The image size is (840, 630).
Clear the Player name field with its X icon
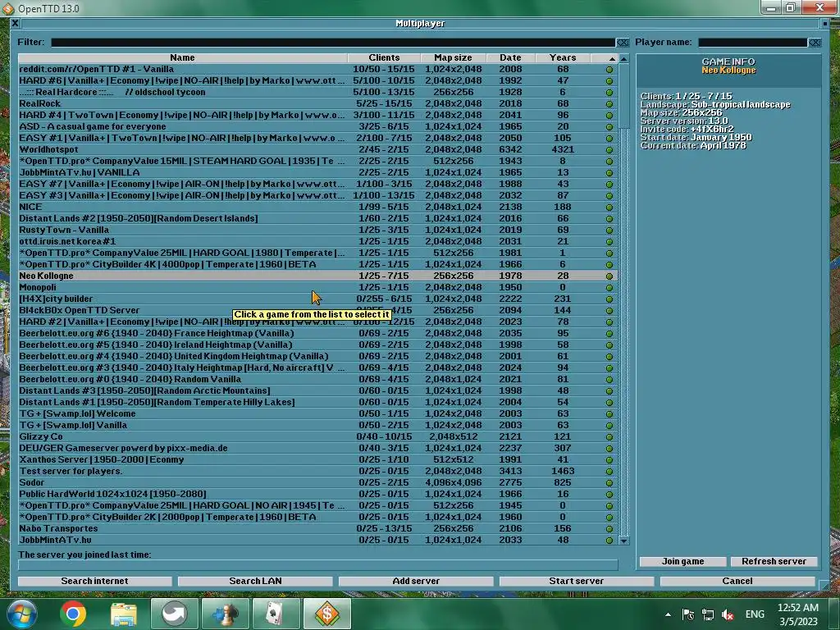tap(815, 43)
